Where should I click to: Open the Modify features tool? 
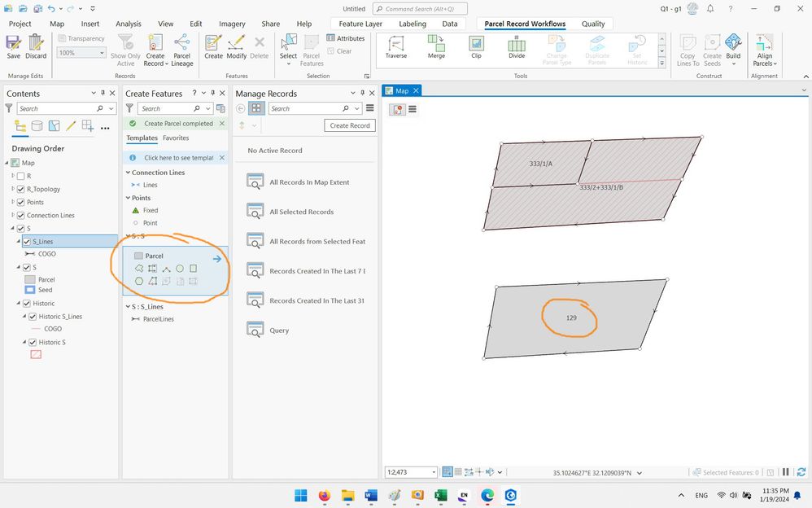[x=237, y=46]
